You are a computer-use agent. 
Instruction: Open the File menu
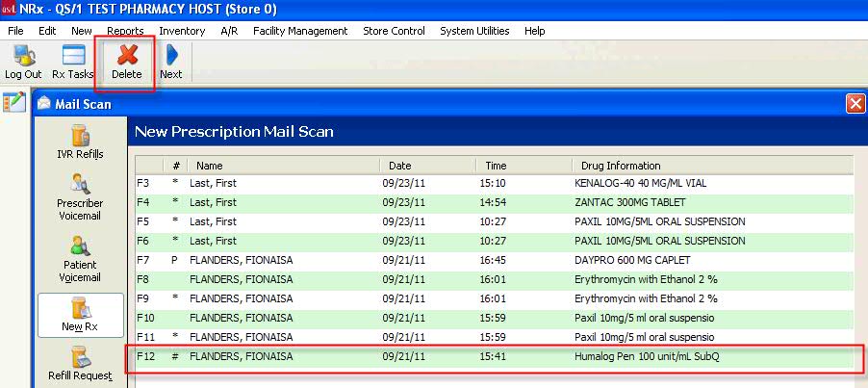(16, 31)
